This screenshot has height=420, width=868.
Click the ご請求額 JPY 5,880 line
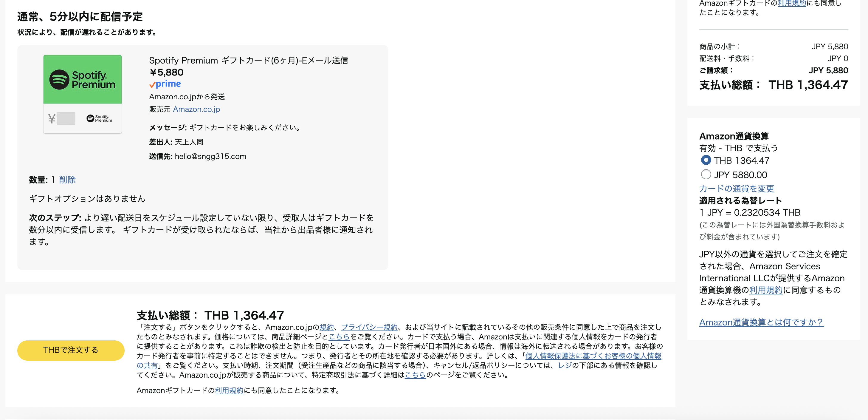click(x=773, y=70)
